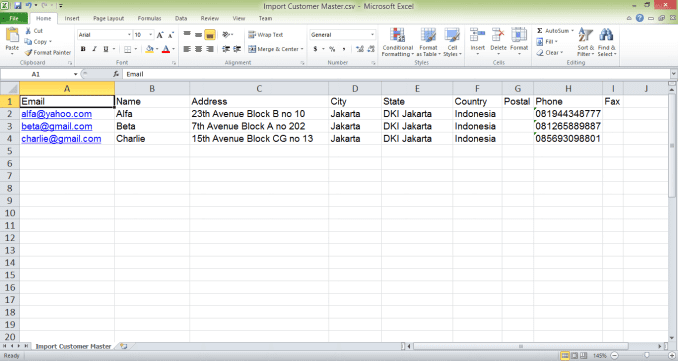This screenshot has height=361, width=679.
Task: Click Increase Indent icon
Action: tap(237, 49)
